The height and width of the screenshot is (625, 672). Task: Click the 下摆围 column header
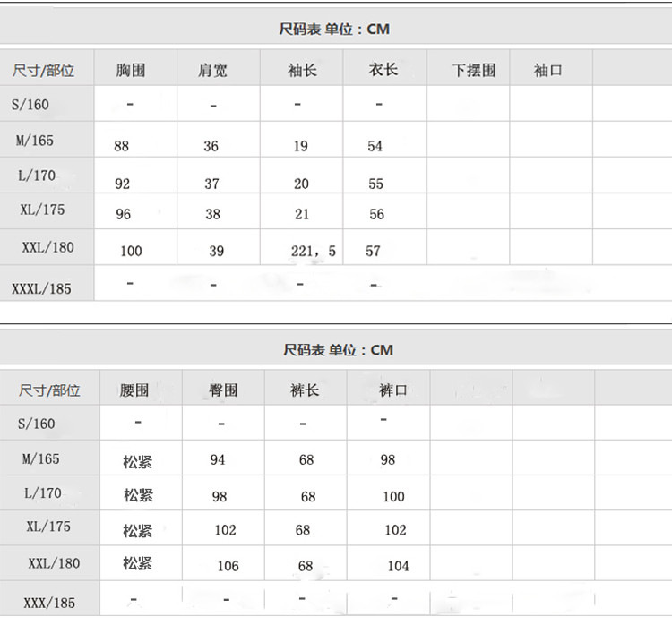coord(474,70)
